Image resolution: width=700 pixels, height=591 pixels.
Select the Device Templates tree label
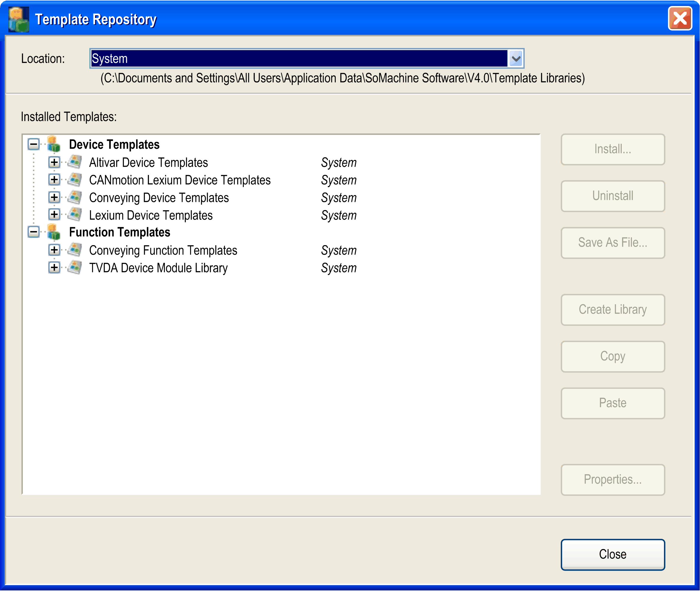click(x=114, y=145)
